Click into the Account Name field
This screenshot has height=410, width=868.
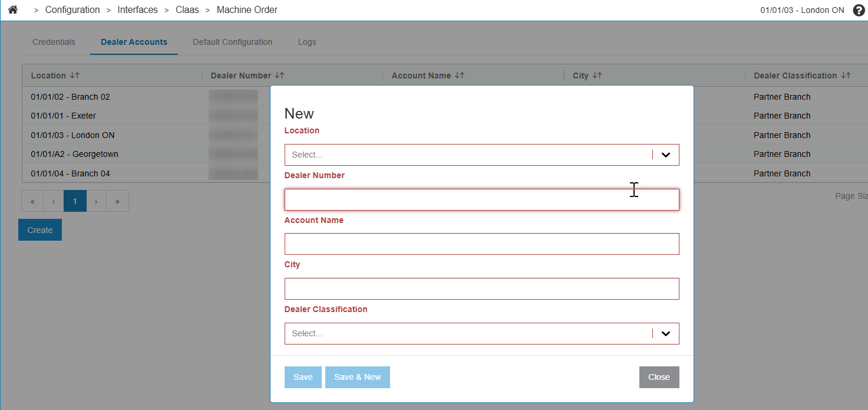point(481,244)
